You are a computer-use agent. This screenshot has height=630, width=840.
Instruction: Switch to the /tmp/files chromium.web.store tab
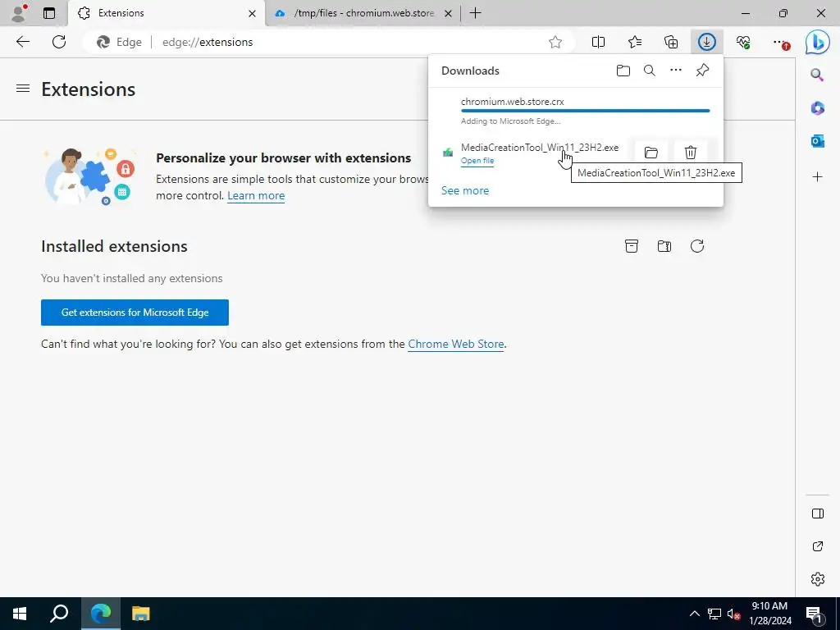coord(362,13)
